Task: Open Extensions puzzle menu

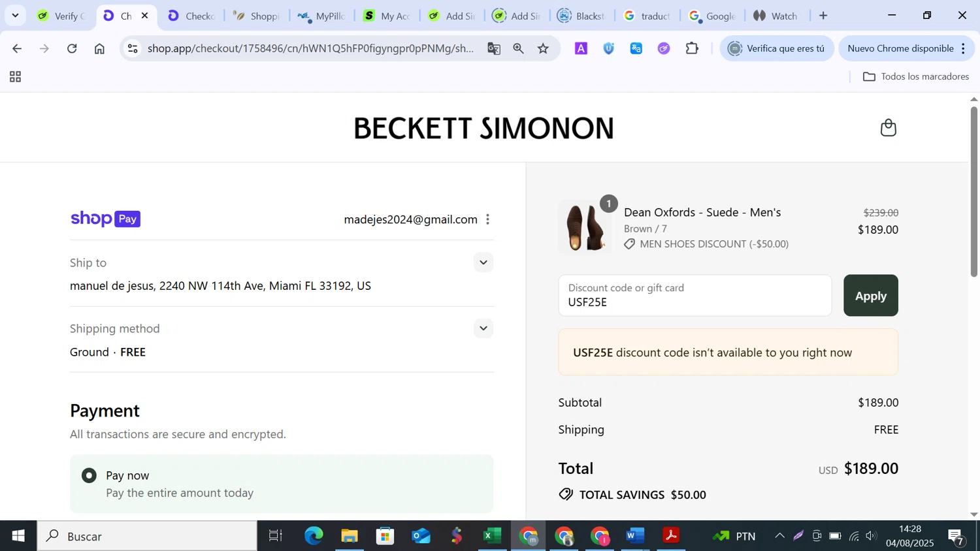Action: tap(692, 48)
